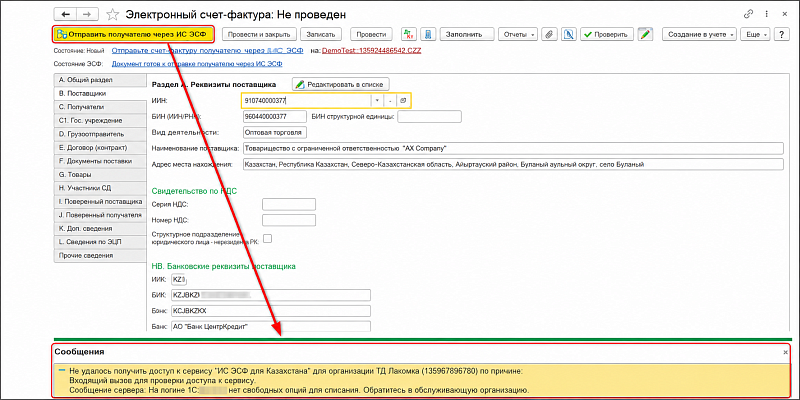Click the back navigation arrow
800x400 pixels.
[x=66, y=14]
